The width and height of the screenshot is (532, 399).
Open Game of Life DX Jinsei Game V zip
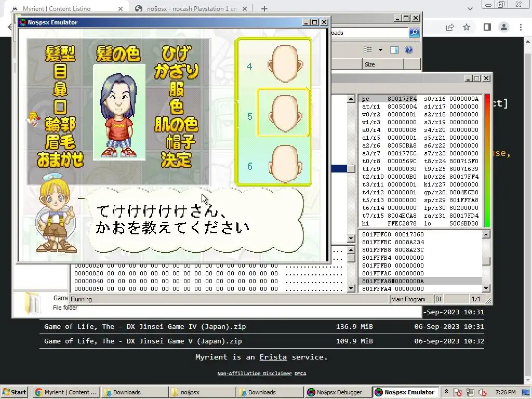[143, 341]
